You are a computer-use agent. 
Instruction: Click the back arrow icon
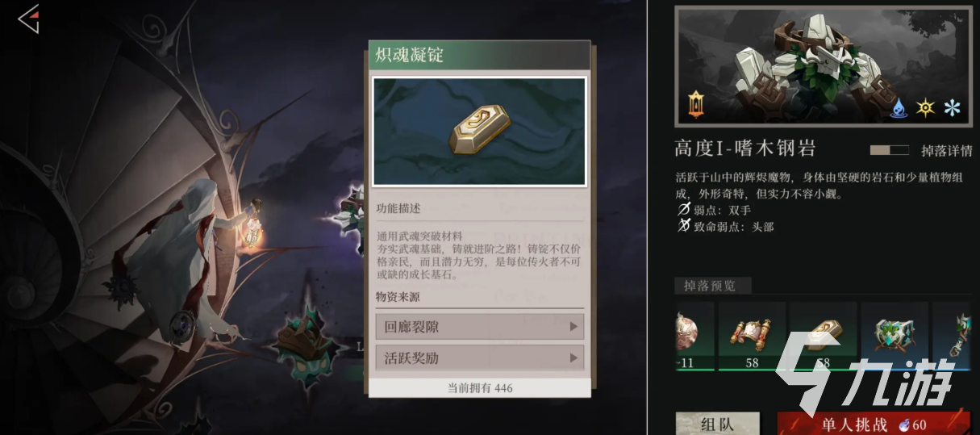tap(29, 19)
